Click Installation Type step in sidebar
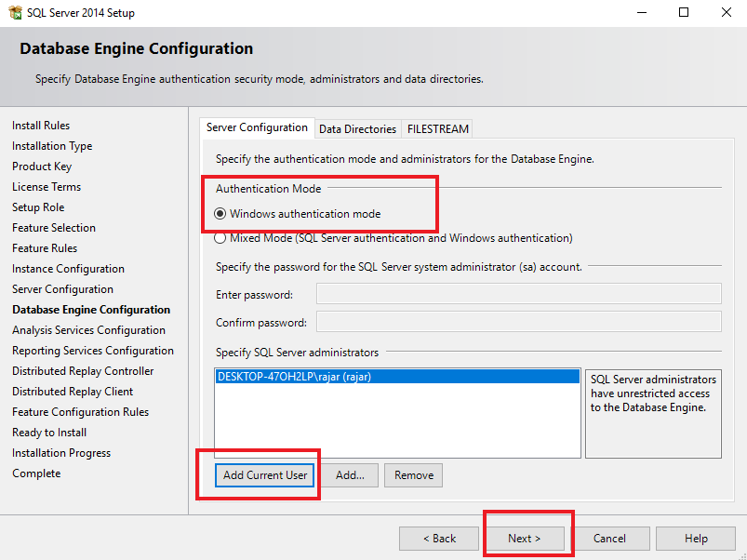 coord(52,146)
